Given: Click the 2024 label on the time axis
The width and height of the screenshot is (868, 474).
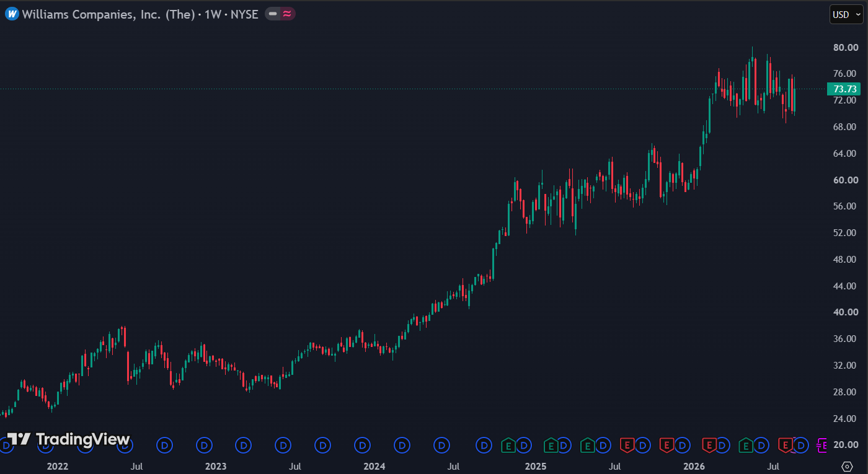Looking at the screenshot, I should pyautogui.click(x=374, y=466).
